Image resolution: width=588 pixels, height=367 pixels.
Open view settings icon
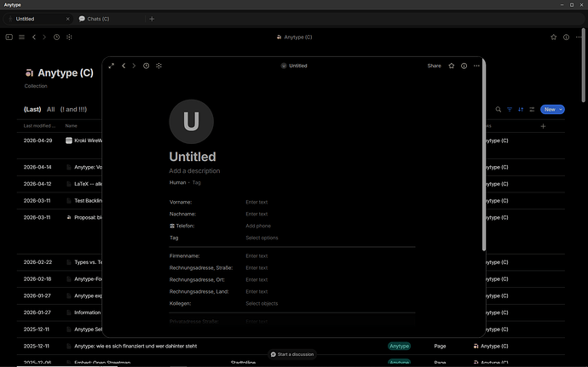tap(532, 110)
